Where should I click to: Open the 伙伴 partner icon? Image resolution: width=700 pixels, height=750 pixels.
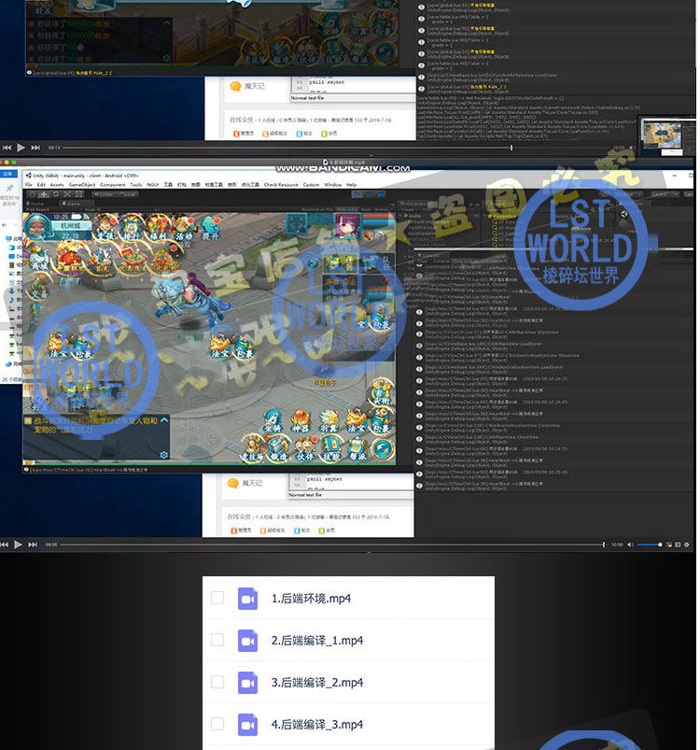point(305,448)
